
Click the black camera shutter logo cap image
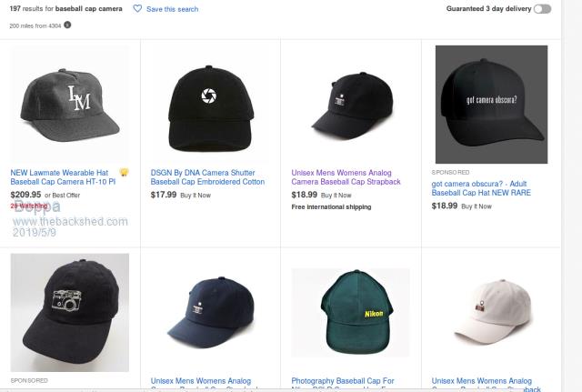[209, 103]
